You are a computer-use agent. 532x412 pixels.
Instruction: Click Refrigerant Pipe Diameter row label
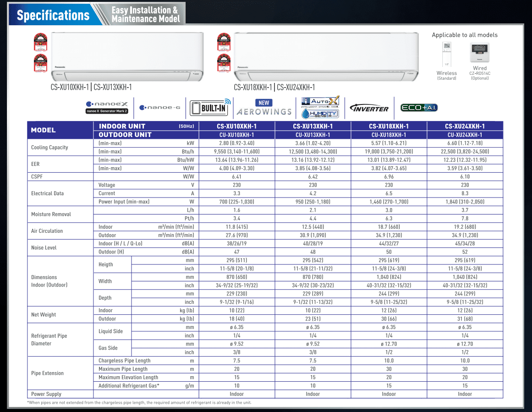49,340
